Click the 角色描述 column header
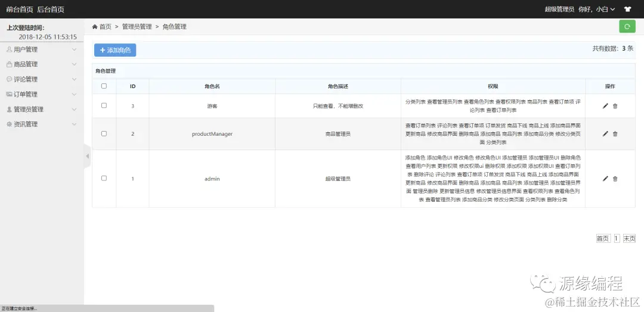 click(338, 86)
